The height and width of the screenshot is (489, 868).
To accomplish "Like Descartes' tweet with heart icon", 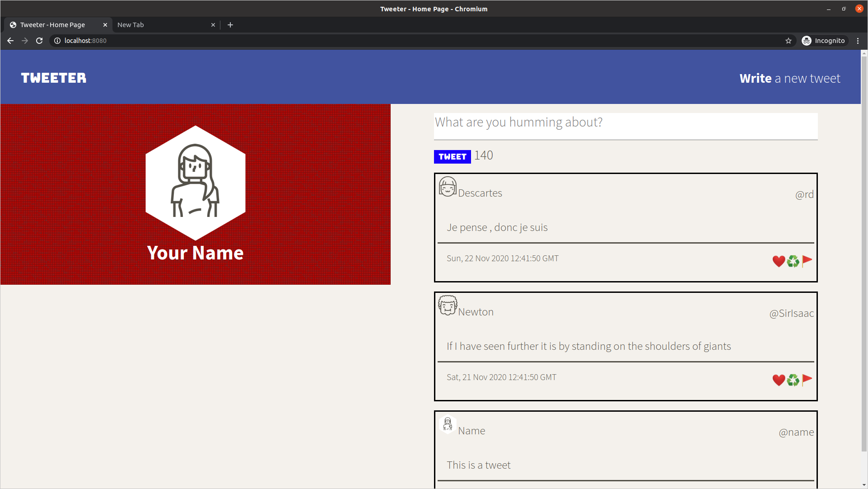I will point(779,261).
